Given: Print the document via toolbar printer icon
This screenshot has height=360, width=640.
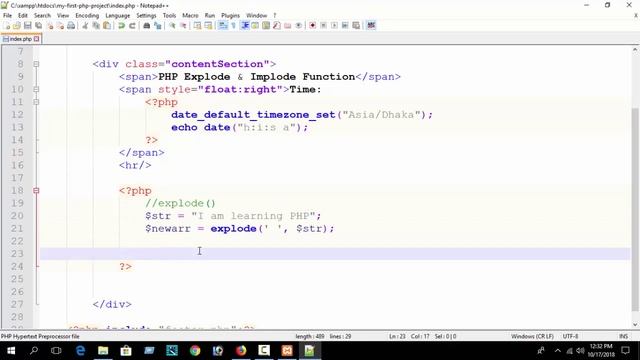Looking at the screenshot, I should point(71,26).
